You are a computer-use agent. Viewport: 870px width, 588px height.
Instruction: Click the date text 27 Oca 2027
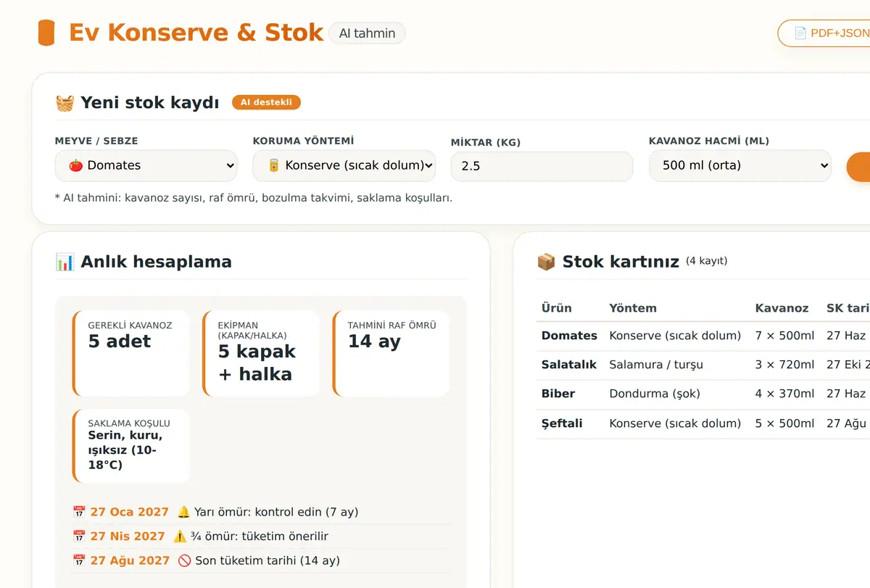click(x=130, y=512)
